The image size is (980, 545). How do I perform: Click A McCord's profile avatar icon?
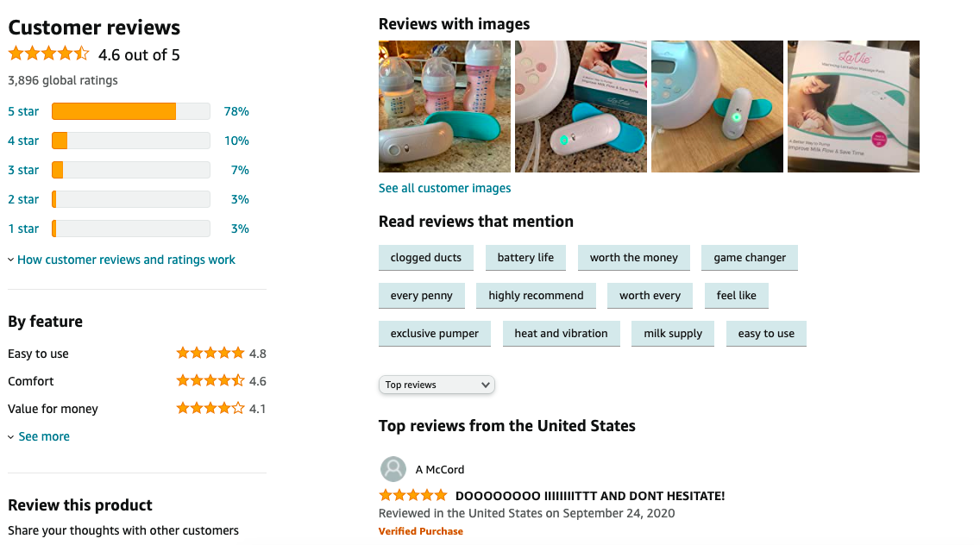click(393, 469)
